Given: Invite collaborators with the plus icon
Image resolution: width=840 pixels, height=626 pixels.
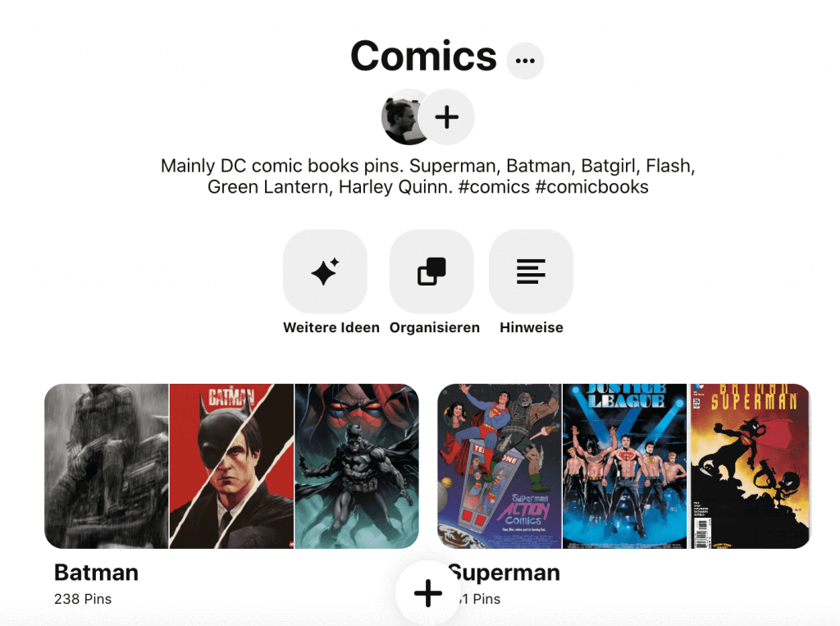Looking at the screenshot, I should pos(446,117).
